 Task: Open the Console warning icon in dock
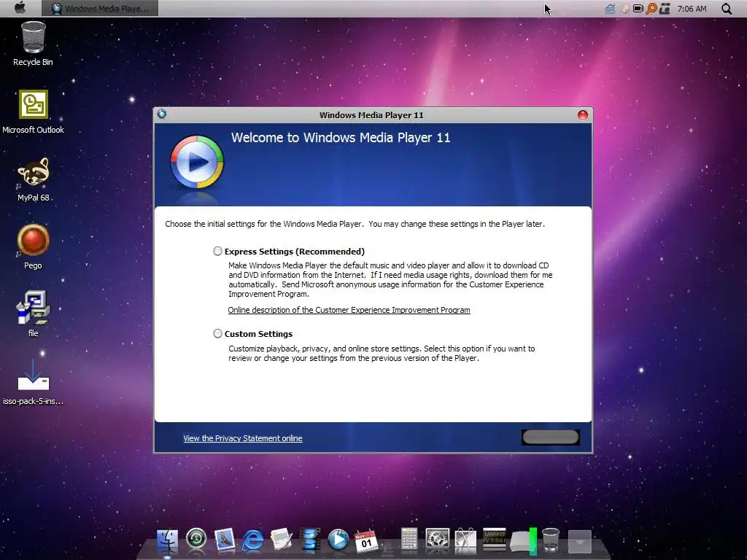(494, 539)
